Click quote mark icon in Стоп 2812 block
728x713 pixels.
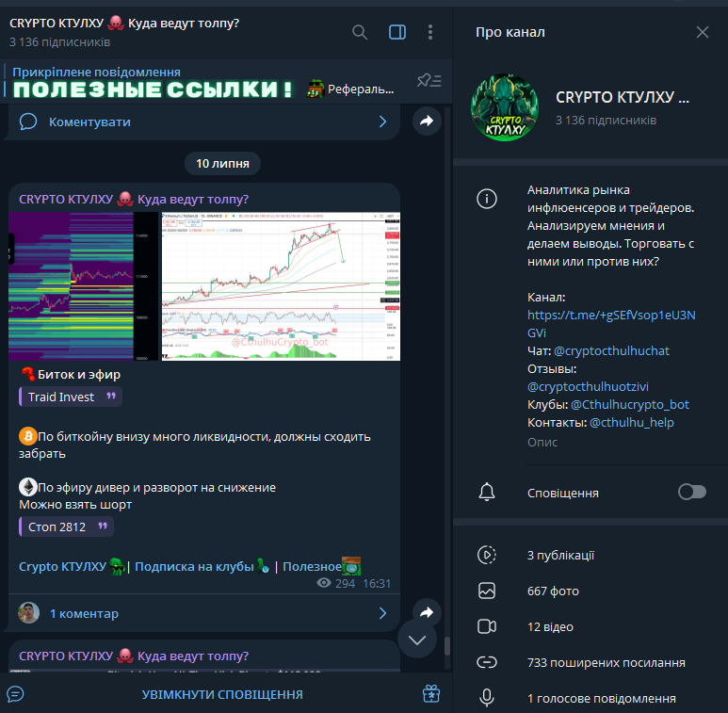pyautogui.click(x=103, y=526)
